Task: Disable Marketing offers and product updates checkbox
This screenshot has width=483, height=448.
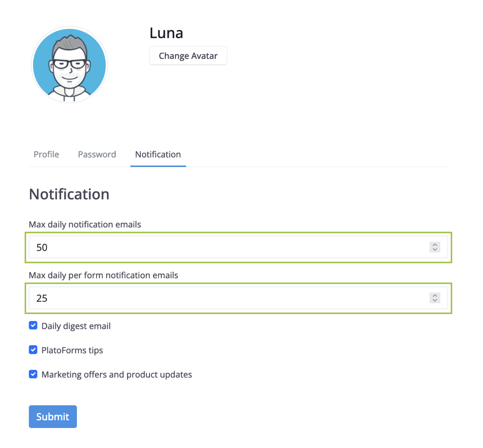Action: click(x=33, y=374)
